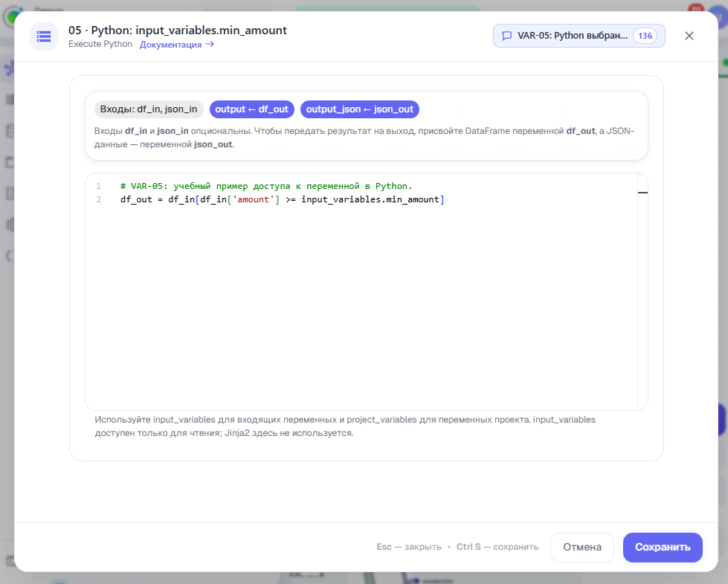
Task: Click the arrow icon next to Документация
Action: click(210, 44)
